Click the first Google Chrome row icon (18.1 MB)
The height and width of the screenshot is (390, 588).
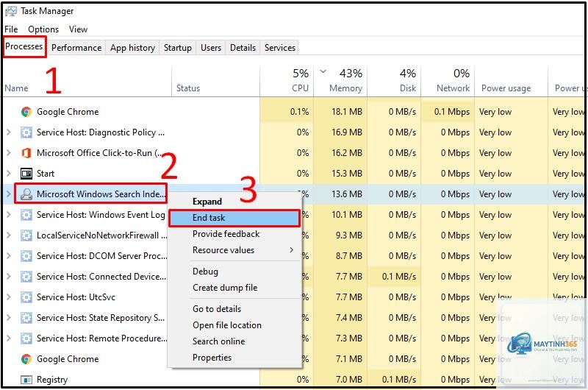(26, 112)
